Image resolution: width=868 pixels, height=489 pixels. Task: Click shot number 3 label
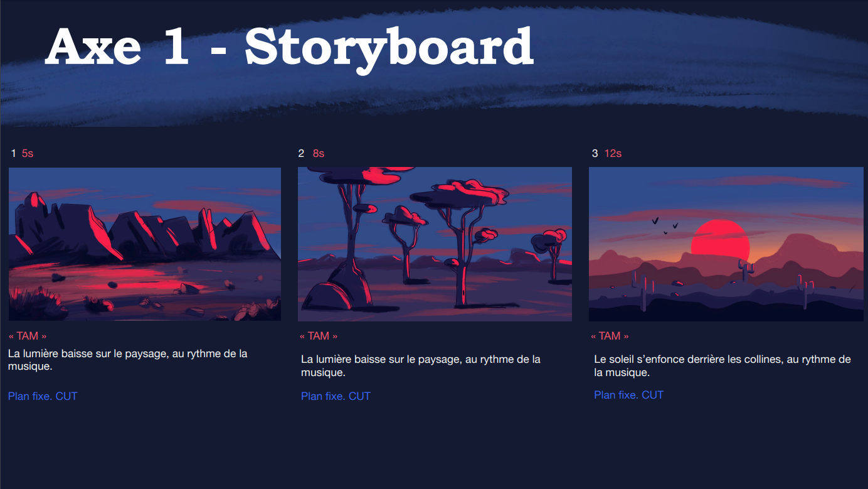click(x=595, y=153)
